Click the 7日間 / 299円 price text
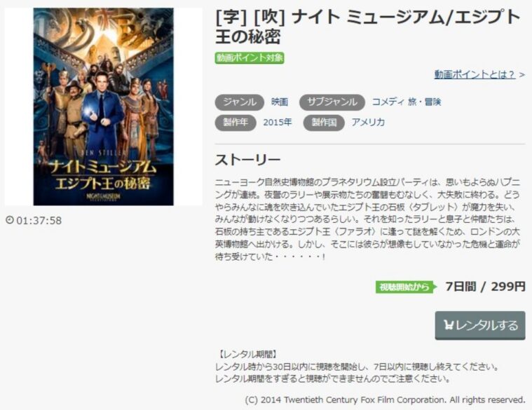This screenshot has width=532, height=410. click(x=486, y=287)
